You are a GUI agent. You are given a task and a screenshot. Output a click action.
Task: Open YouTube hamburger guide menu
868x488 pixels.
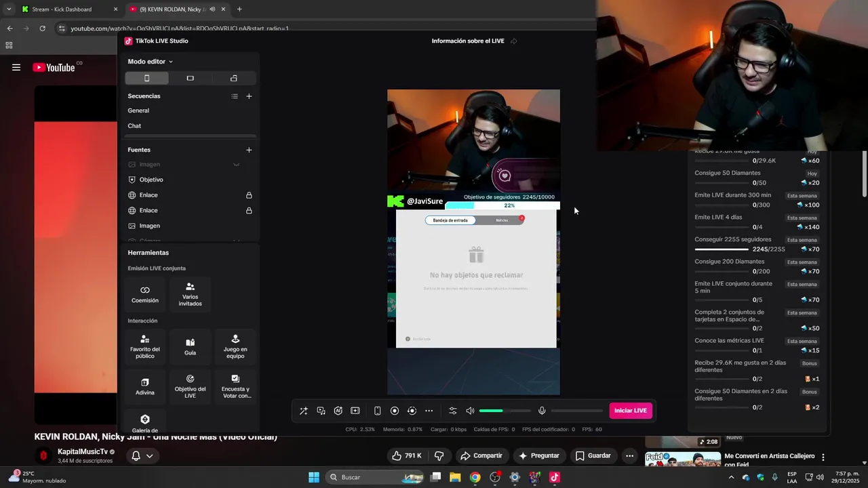[16, 67]
